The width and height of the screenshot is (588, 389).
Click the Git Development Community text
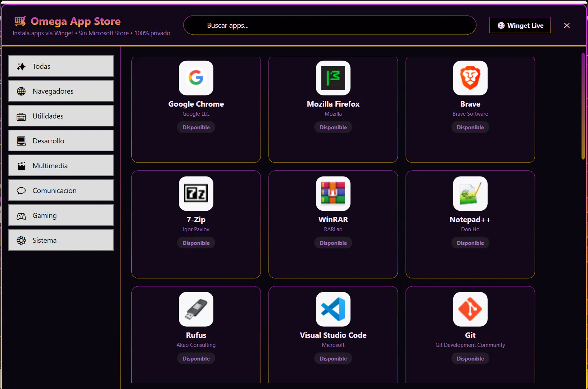tap(470, 345)
